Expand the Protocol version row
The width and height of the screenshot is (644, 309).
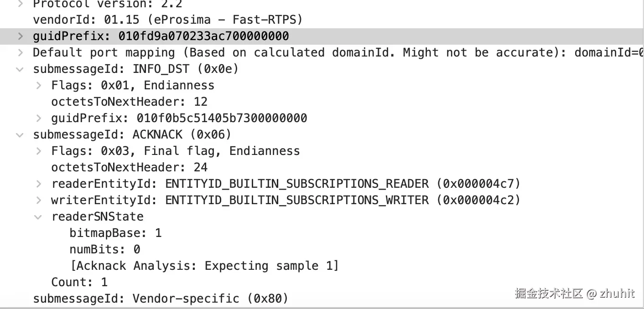[x=20, y=5]
